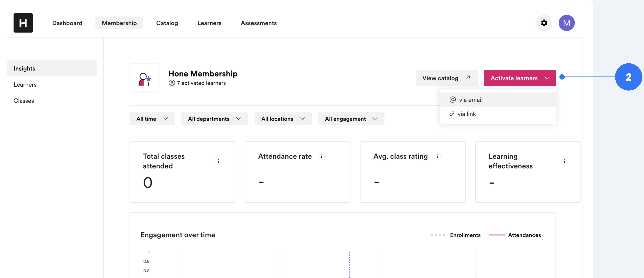Select the Membership tab
Screen dimensions: 644x278
pos(119,23)
